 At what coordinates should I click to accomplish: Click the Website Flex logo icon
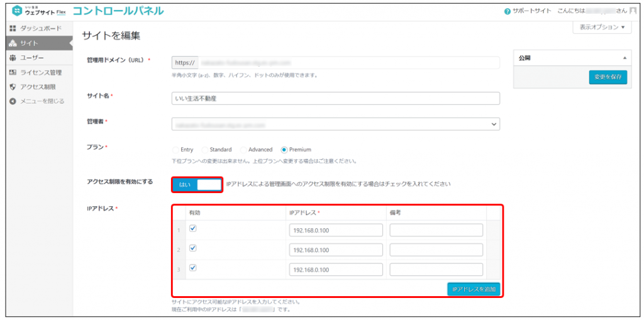[x=17, y=11]
